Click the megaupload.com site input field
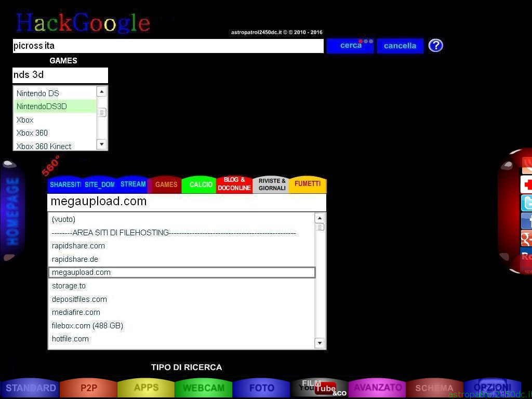 coord(187,202)
